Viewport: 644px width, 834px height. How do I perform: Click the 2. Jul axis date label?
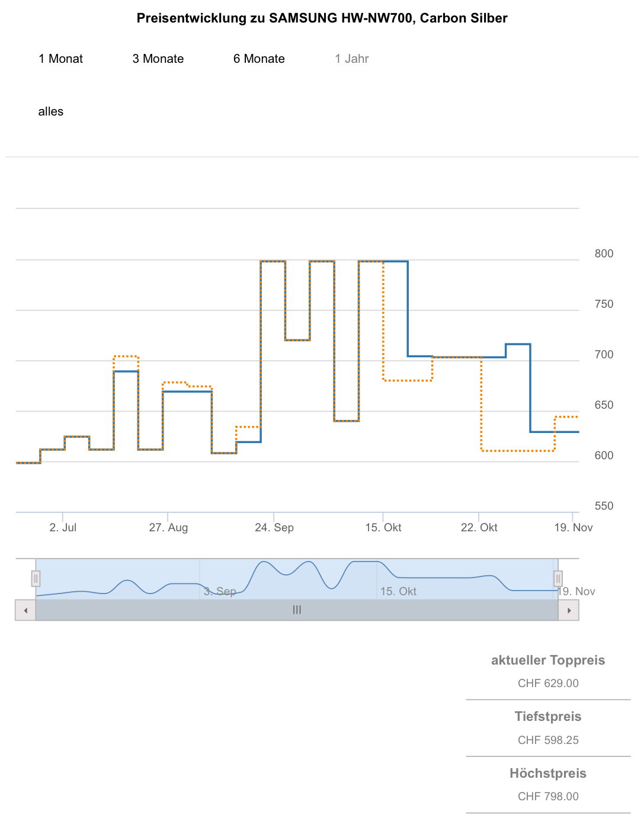(x=63, y=527)
